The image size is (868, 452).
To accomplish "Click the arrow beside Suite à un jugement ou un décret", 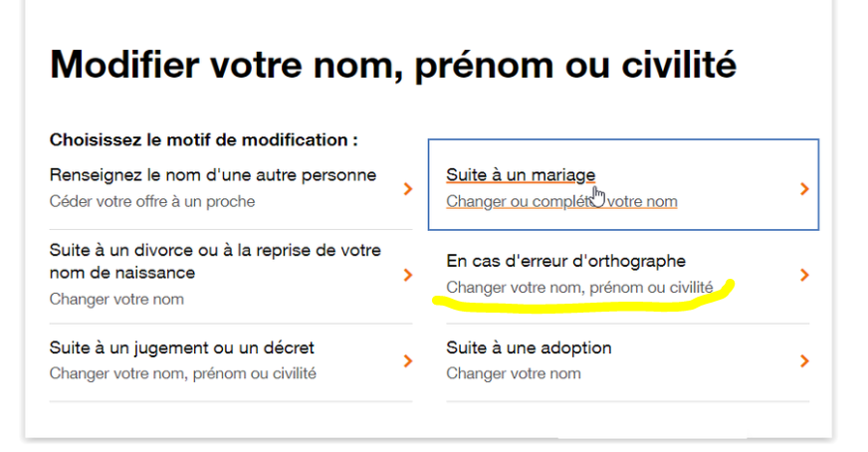I will coord(408,361).
